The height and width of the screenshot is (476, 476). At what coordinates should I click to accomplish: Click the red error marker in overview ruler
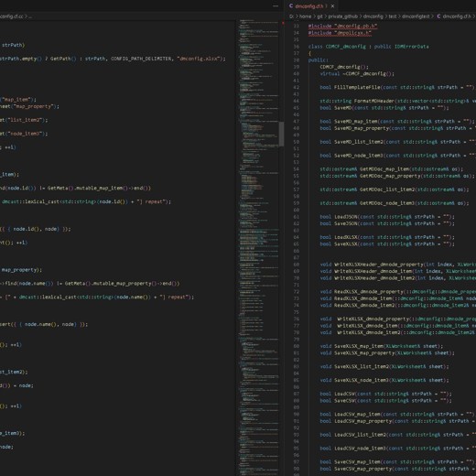point(283,23)
